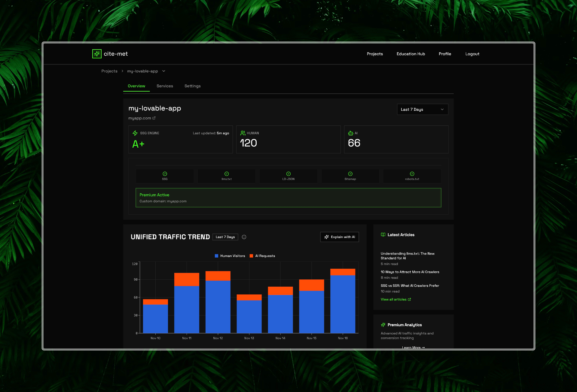Image resolution: width=577 pixels, height=392 pixels.
Task: Click the llms.txt check status tile
Action: pos(227,176)
